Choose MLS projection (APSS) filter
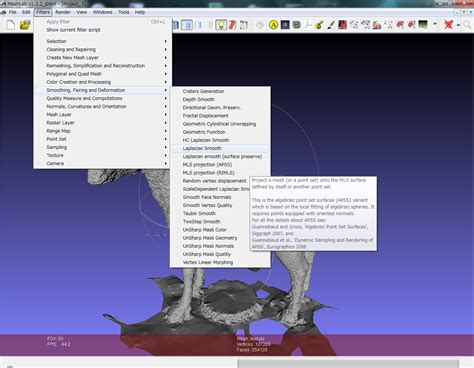474x368 pixels. 220,165
